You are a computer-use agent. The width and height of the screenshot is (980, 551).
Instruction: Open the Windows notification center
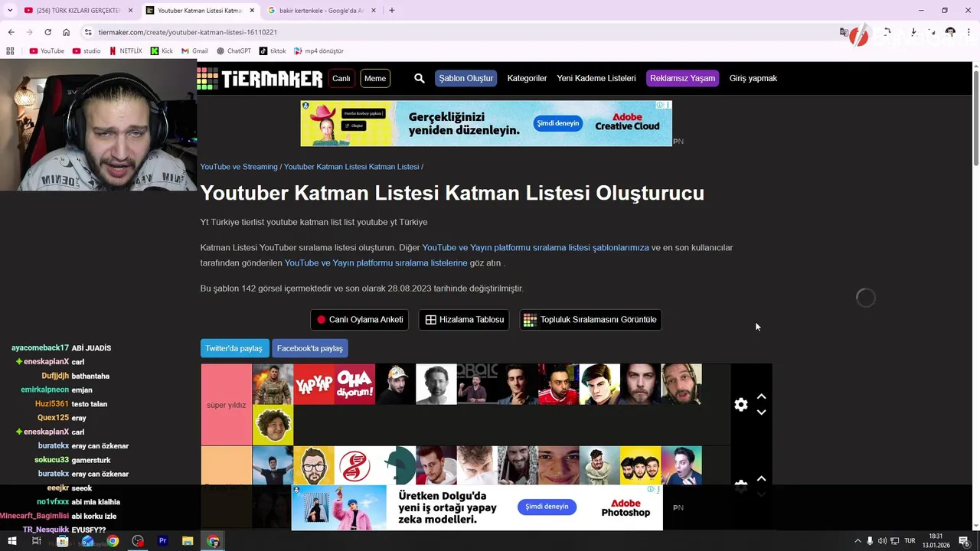click(965, 541)
